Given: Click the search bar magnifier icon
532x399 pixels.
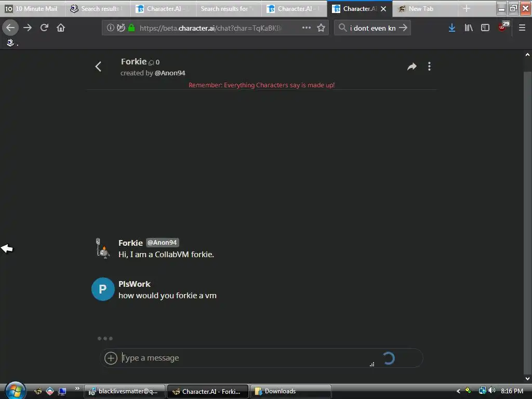Looking at the screenshot, I should point(343,28).
